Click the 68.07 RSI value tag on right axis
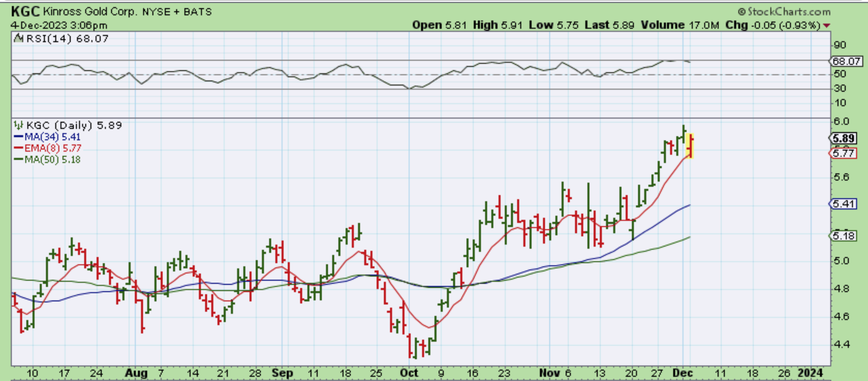Viewport: 868px width, 381px height. click(x=847, y=61)
